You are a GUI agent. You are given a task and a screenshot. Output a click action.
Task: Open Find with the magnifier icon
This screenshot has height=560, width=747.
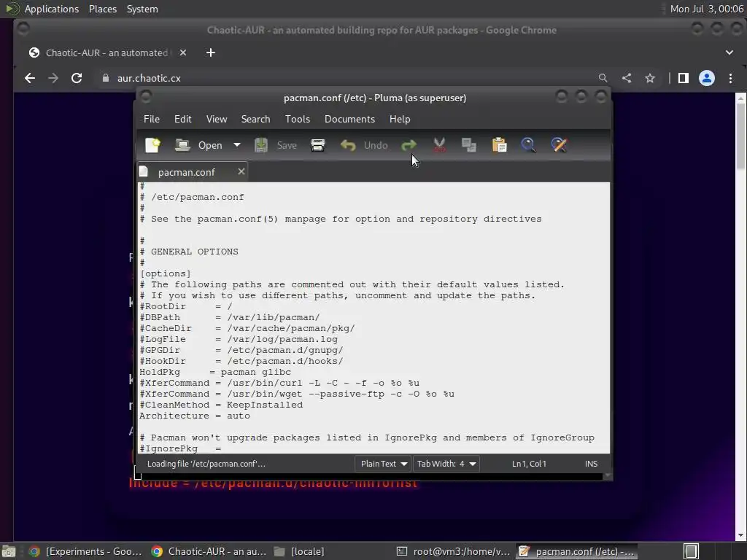click(529, 145)
